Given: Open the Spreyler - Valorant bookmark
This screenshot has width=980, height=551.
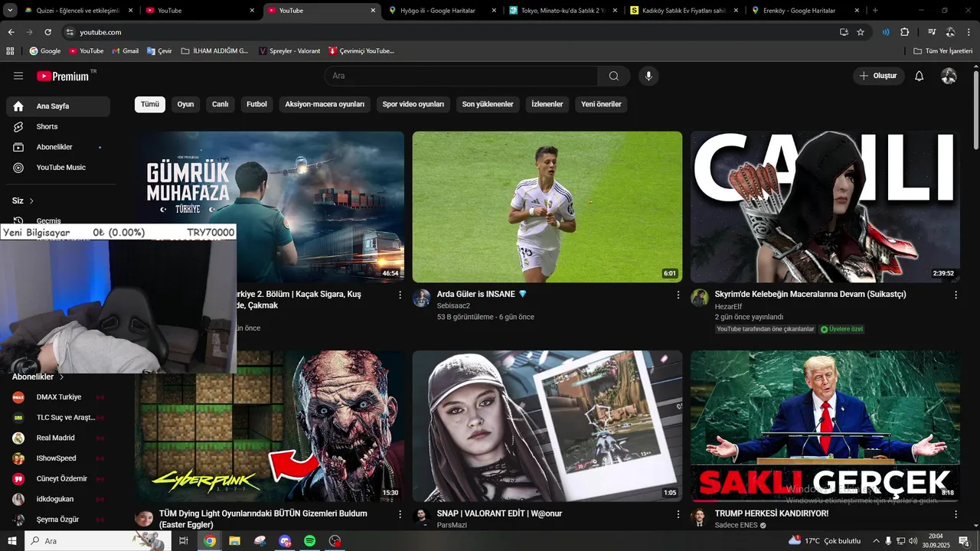Looking at the screenshot, I should pos(289,51).
